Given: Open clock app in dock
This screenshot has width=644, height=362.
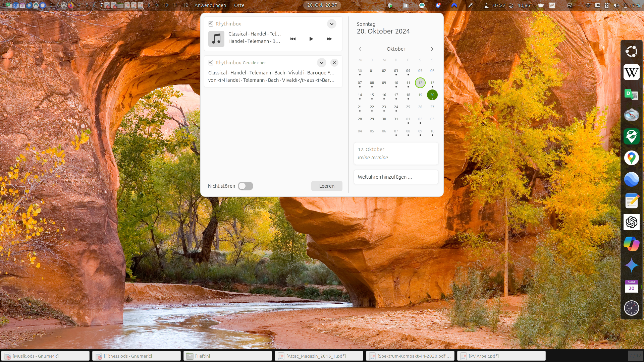Looking at the screenshot, I should [631, 308].
